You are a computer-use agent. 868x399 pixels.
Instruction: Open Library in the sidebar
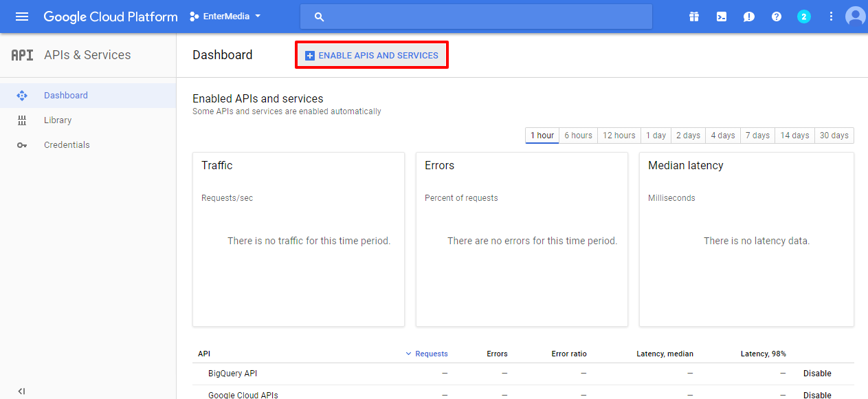tap(58, 120)
